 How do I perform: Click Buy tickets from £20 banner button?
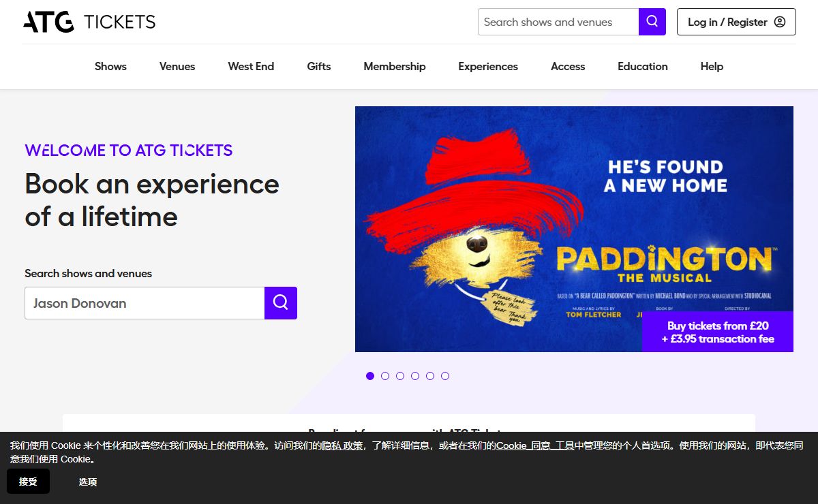tap(718, 332)
